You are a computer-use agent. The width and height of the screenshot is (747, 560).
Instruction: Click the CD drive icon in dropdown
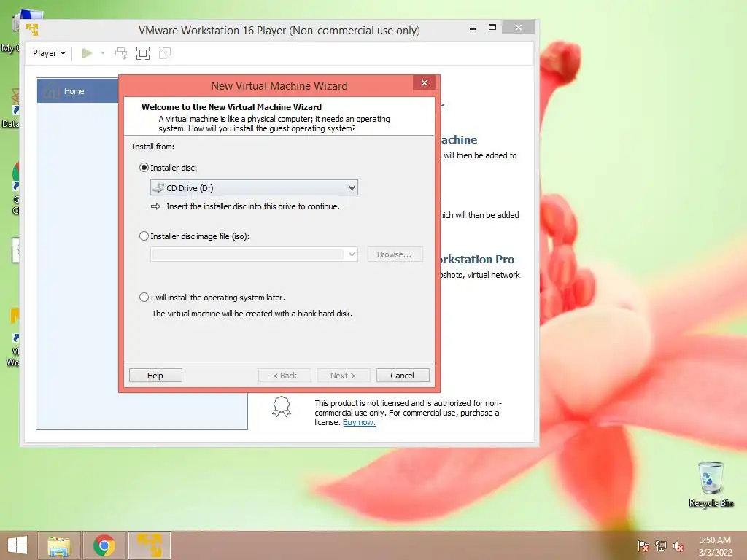158,187
